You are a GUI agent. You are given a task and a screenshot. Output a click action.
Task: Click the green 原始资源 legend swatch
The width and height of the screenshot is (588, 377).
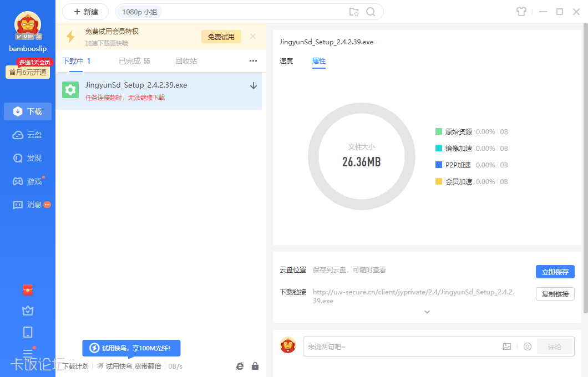[439, 132]
